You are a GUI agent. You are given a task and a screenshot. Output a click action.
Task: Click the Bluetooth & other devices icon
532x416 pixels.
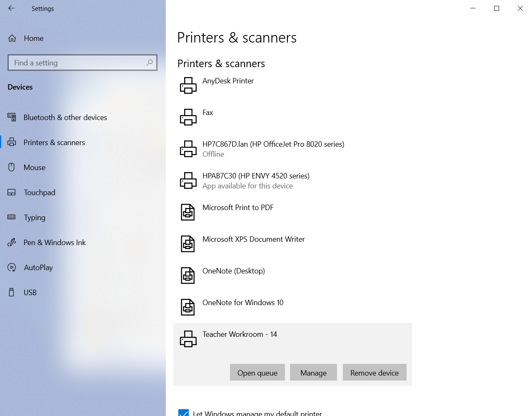click(12, 117)
